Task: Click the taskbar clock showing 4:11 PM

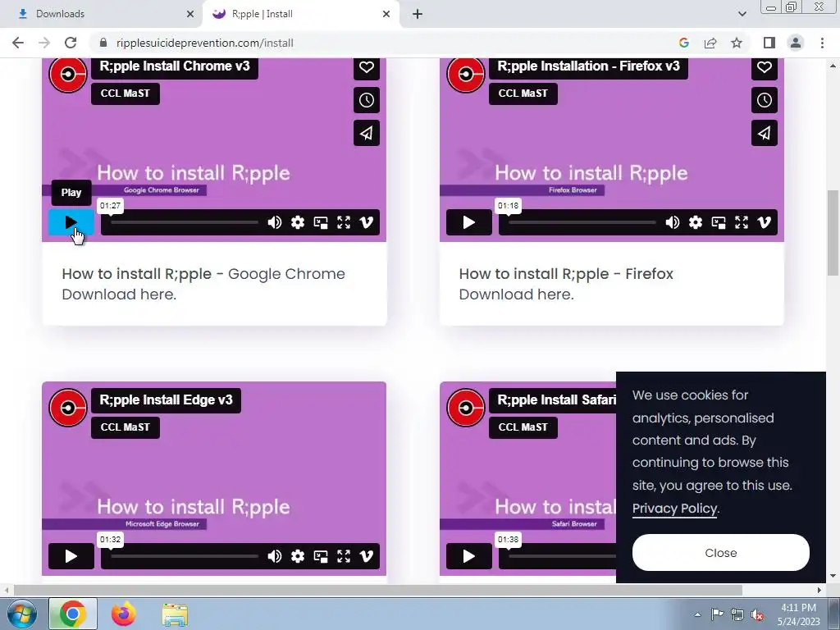Action: pyautogui.click(x=799, y=614)
